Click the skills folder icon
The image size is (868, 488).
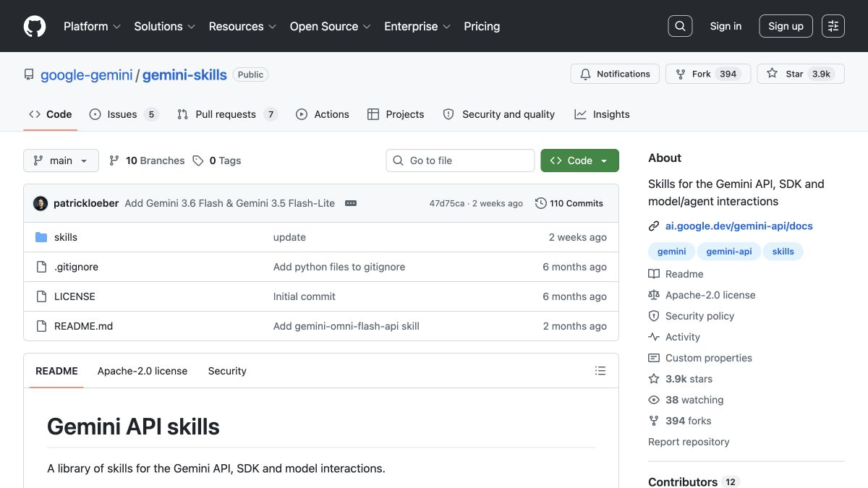point(41,237)
